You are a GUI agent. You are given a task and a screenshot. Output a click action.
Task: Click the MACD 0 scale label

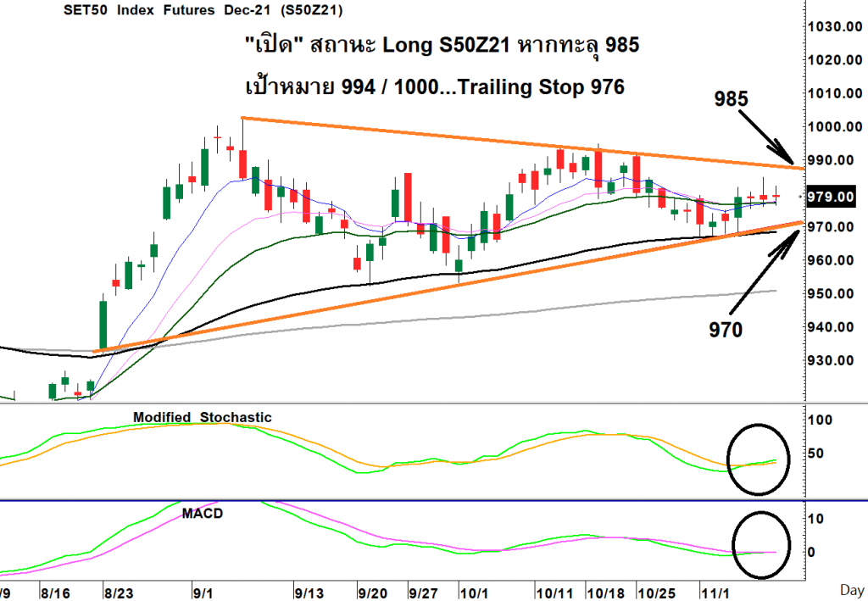[x=811, y=552]
